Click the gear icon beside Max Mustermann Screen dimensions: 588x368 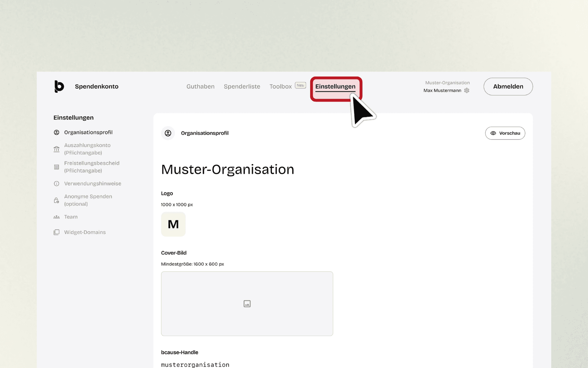(467, 91)
